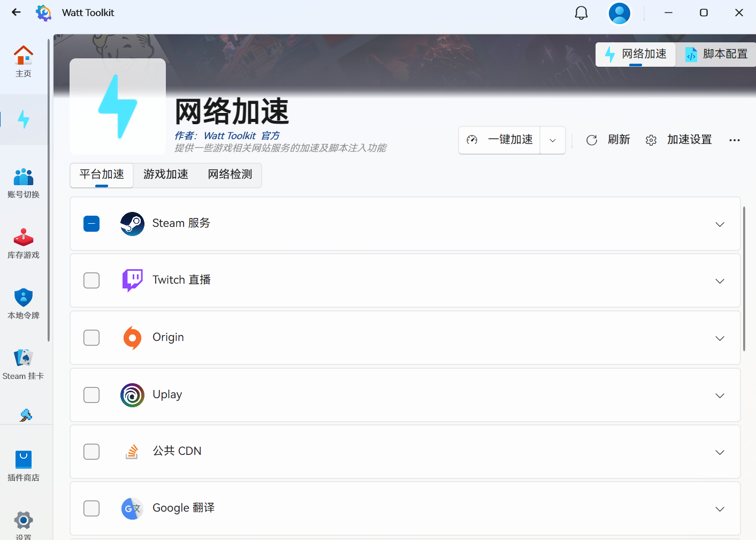Click the platform list vertical scrollbar
Viewport: 756px width, 540px height.
(744, 279)
